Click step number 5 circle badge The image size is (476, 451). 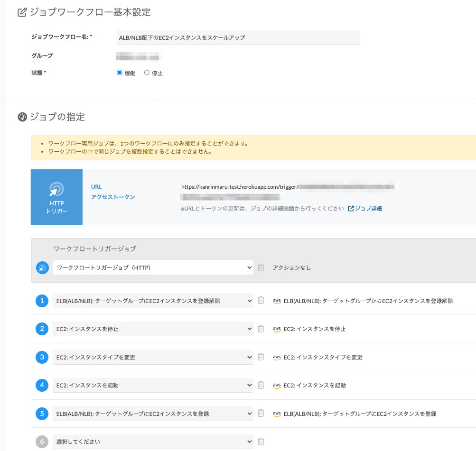tap(42, 414)
